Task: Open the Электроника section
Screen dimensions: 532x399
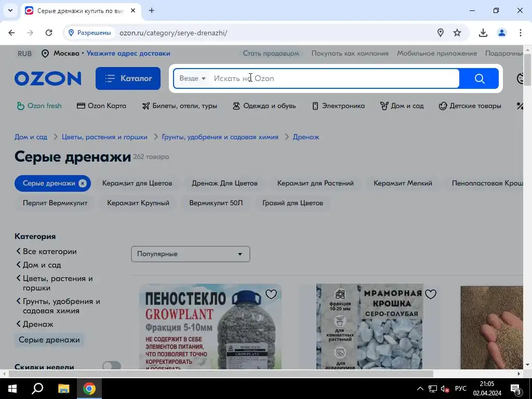Action: pos(338,106)
